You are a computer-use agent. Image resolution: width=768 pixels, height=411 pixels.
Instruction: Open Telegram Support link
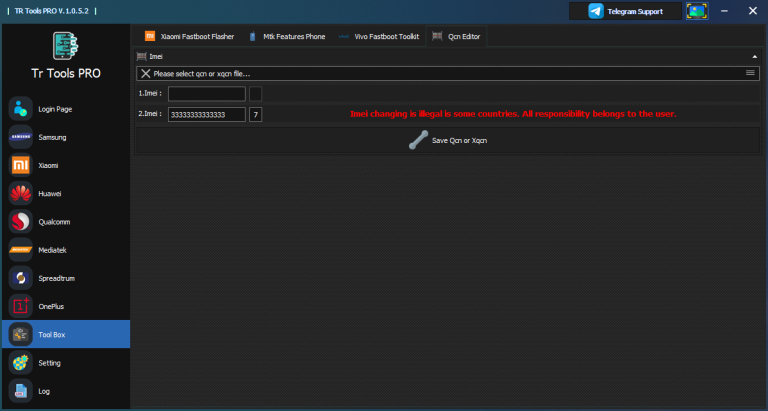click(x=625, y=11)
